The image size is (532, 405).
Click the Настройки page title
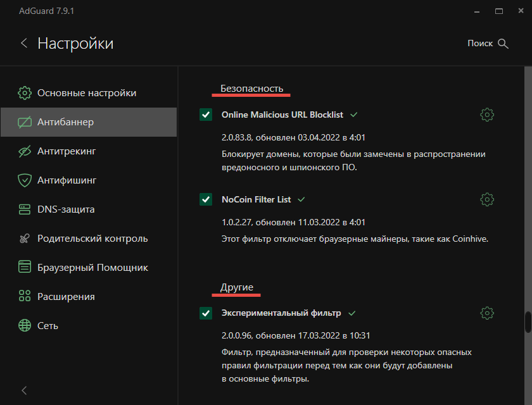click(x=75, y=44)
